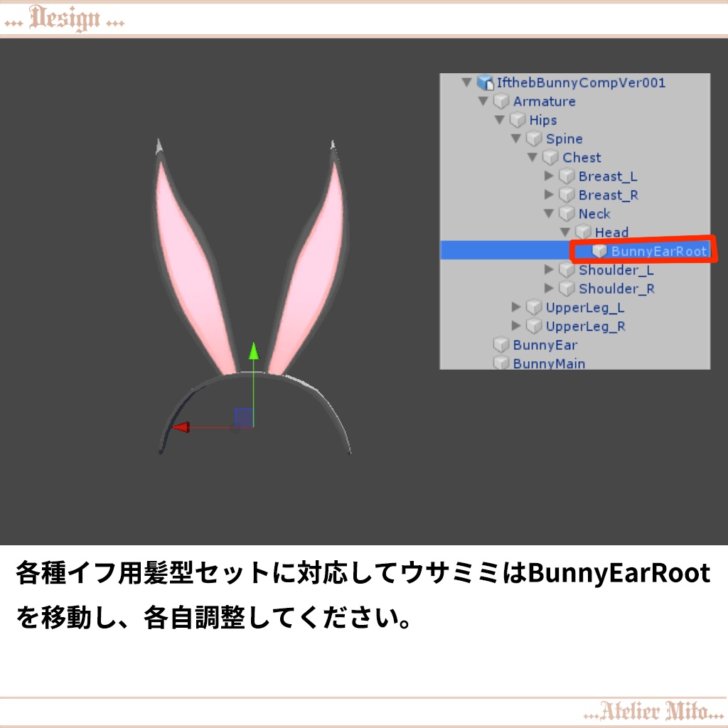Expand the UpperLeg_L node arrow

pos(516,307)
